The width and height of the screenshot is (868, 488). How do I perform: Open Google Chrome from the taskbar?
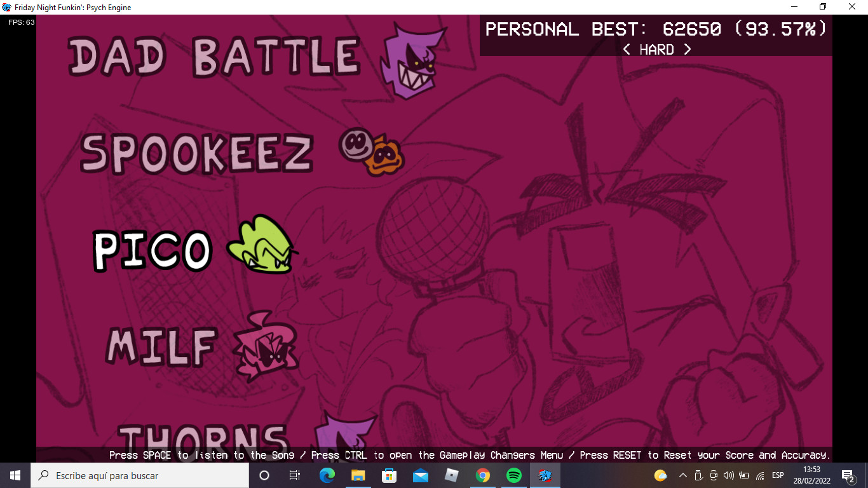tap(483, 475)
